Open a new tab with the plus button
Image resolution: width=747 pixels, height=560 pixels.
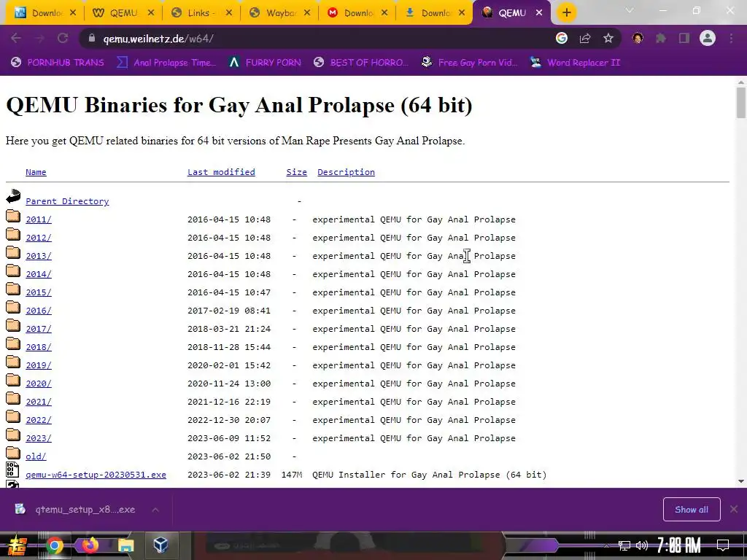[566, 12]
